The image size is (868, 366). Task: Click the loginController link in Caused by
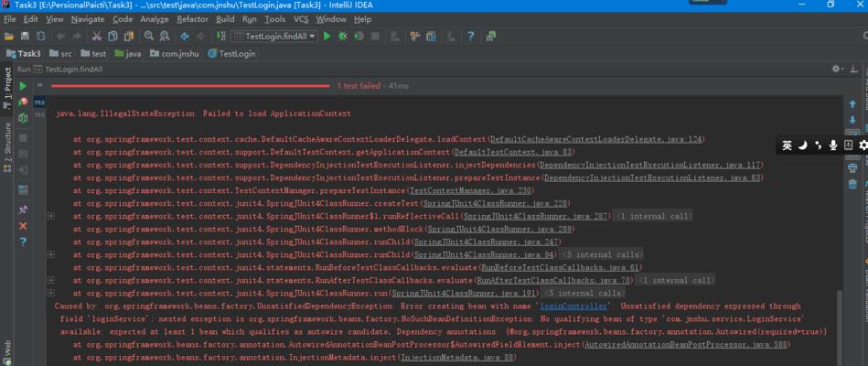click(x=574, y=307)
